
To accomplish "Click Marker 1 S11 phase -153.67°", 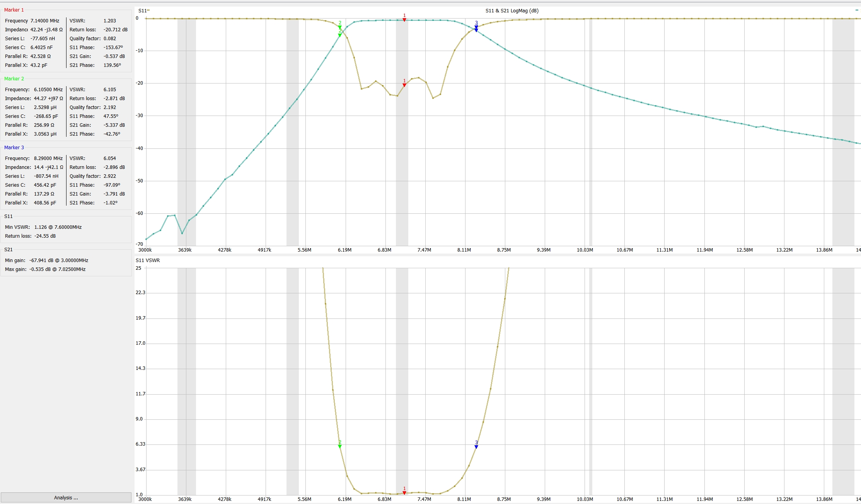I will [x=113, y=47].
